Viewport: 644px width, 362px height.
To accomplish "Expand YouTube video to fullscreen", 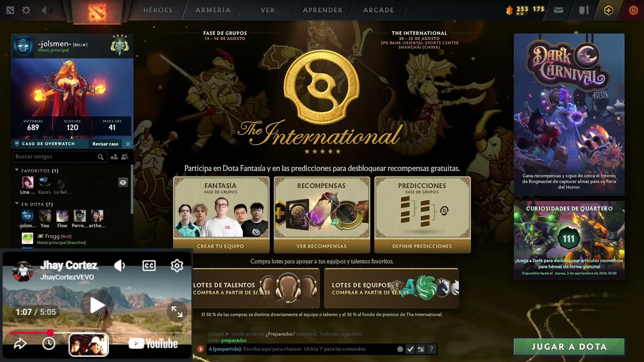I will (x=177, y=312).
